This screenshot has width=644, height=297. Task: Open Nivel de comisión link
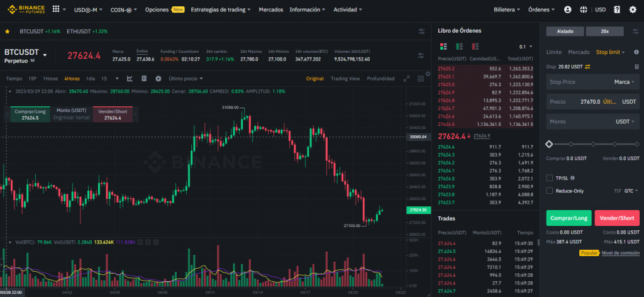tap(621, 253)
